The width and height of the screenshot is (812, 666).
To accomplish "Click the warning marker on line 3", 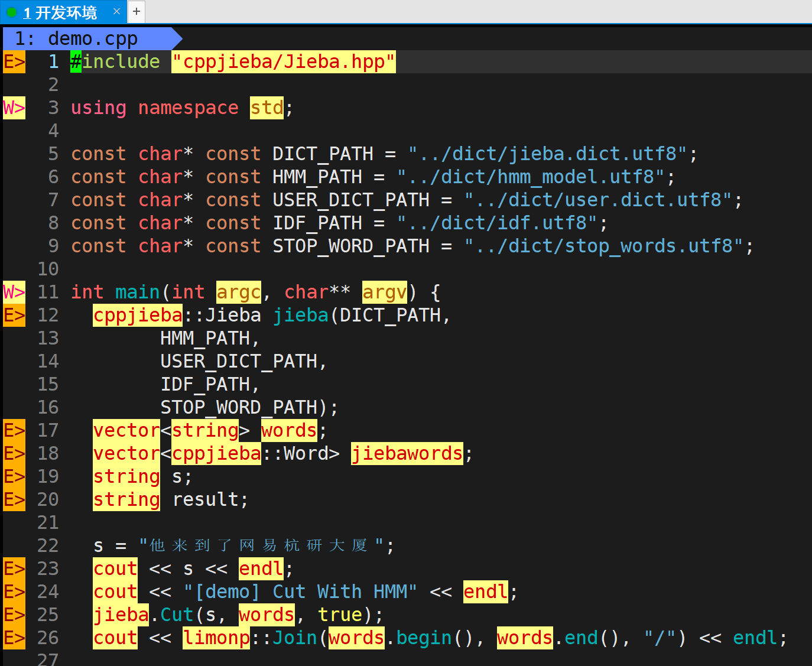I will click(14, 108).
